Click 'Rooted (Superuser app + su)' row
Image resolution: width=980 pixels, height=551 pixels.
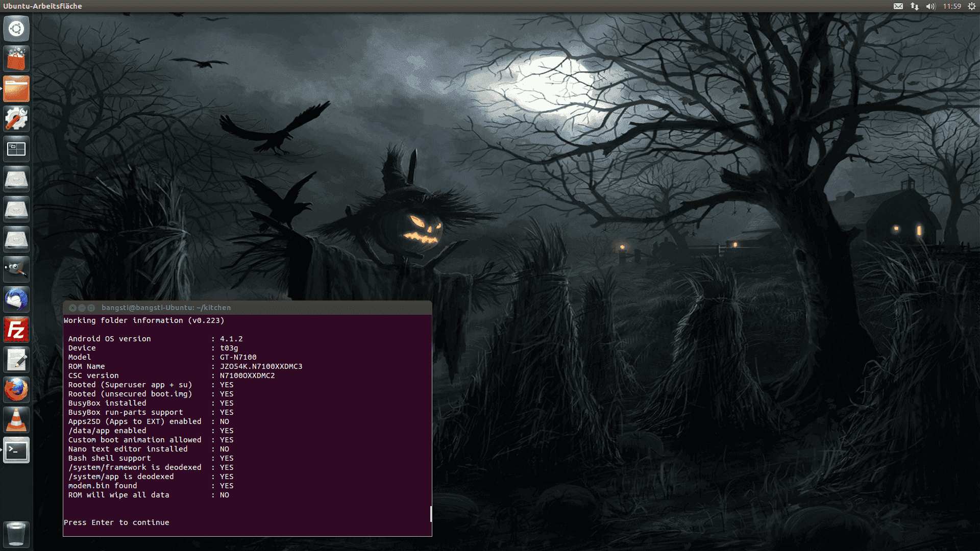tap(151, 385)
